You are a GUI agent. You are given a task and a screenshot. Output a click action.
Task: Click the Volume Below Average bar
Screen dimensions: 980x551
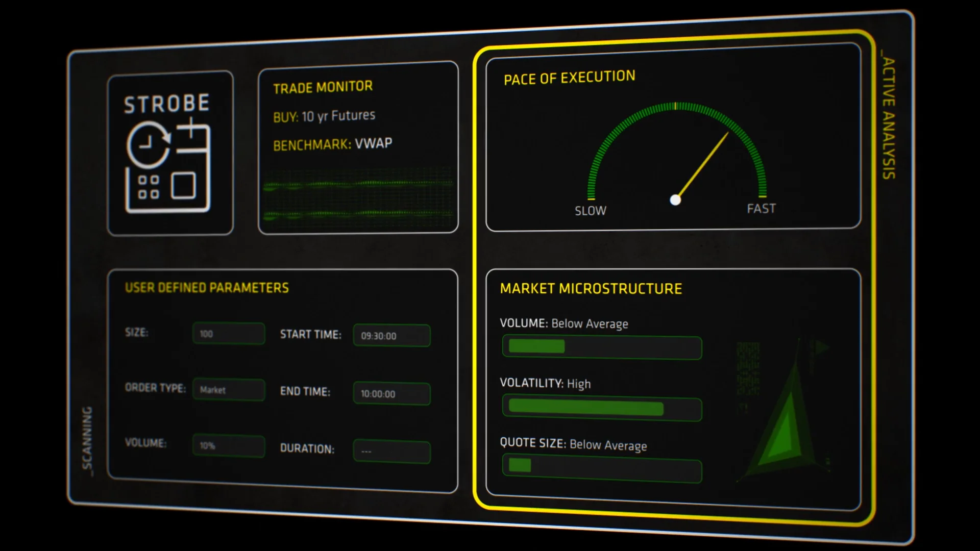pos(602,347)
